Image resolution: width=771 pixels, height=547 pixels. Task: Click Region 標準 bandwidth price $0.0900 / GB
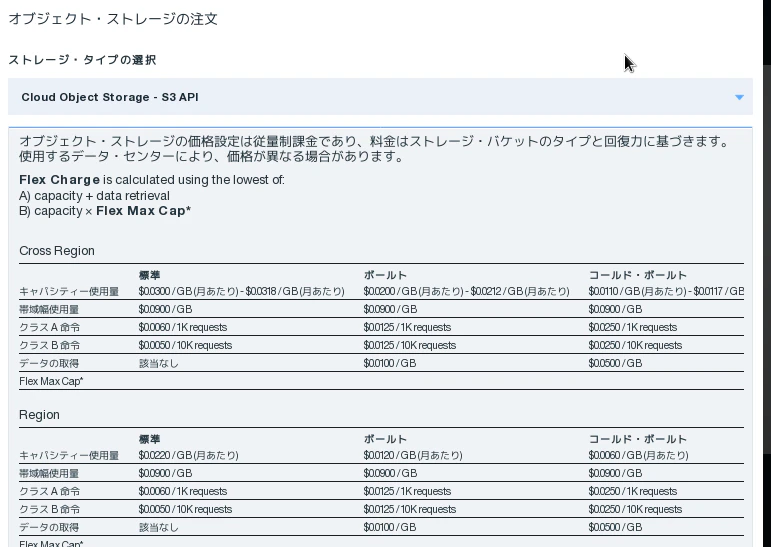pyautogui.click(x=165, y=473)
